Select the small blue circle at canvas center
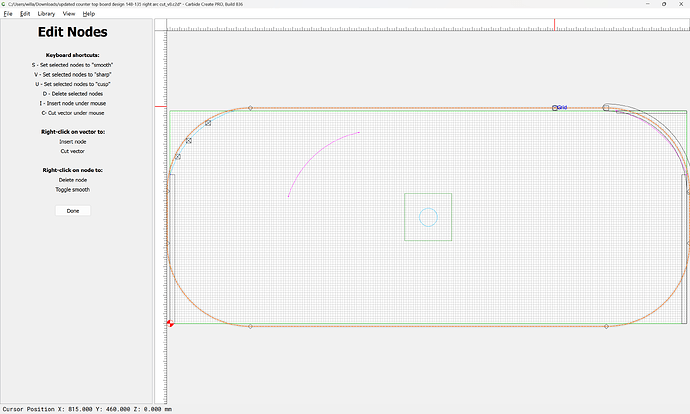The image size is (690, 414). point(428,217)
